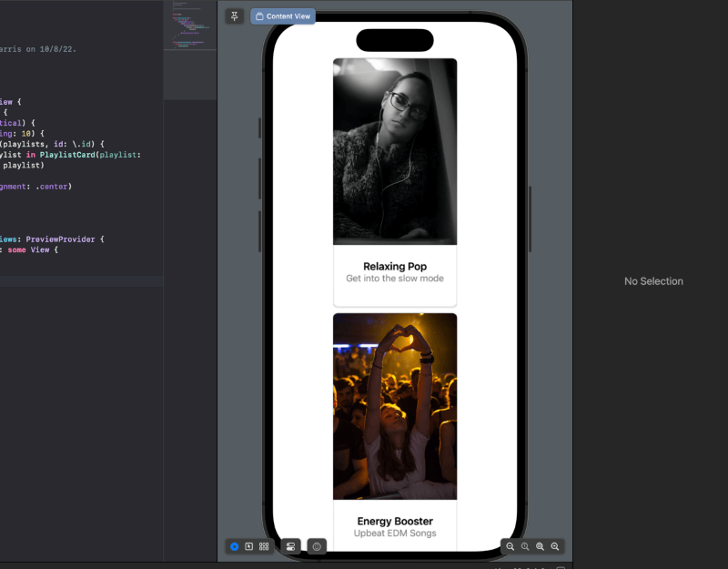Zoom in on the preview canvas

click(554, 546)
